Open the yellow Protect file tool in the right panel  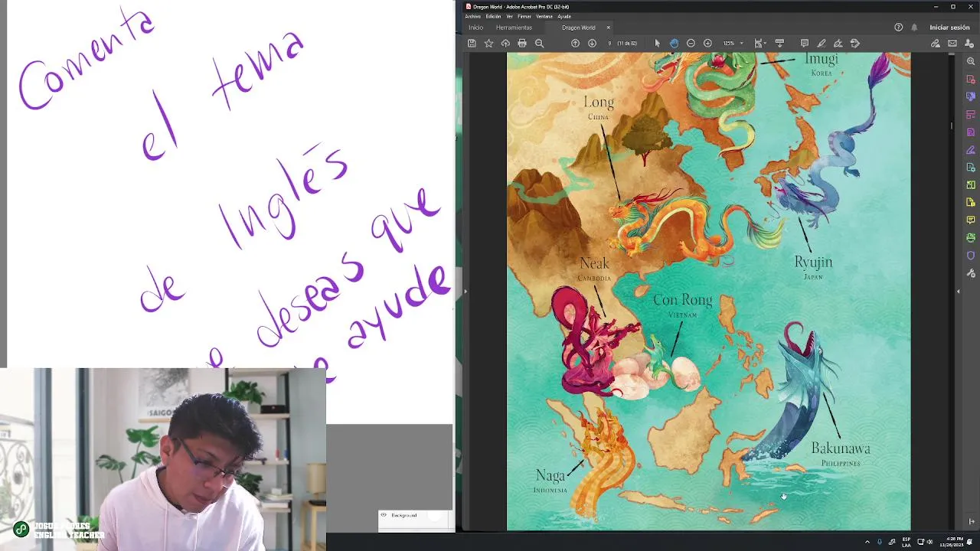pyautogui.click(x=971, y=203)
